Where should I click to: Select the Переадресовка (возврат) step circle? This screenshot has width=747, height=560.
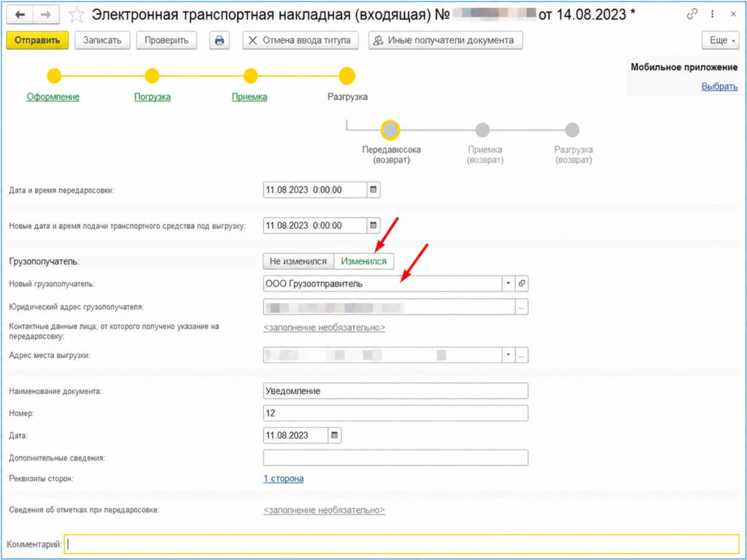[x=391, y=130]
